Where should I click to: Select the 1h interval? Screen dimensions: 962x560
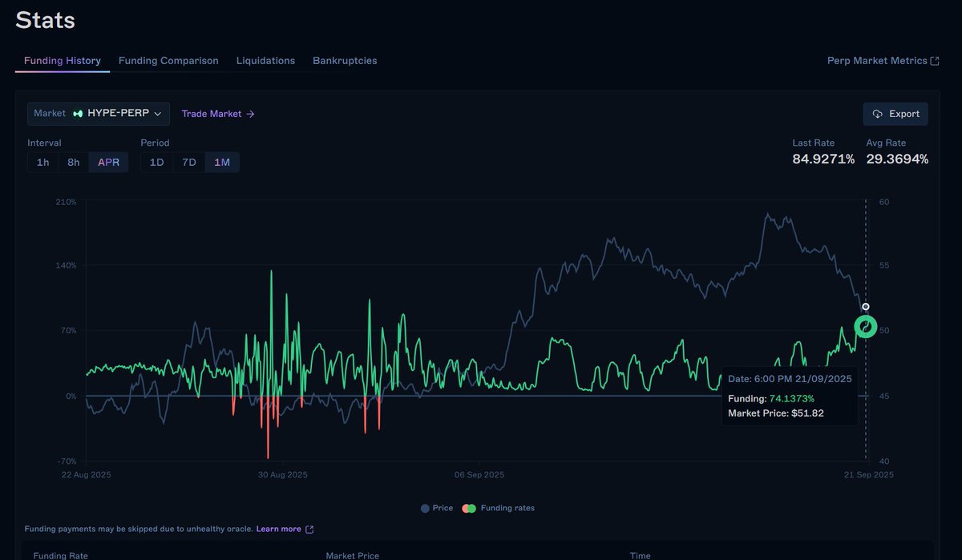tap(42, 162)
